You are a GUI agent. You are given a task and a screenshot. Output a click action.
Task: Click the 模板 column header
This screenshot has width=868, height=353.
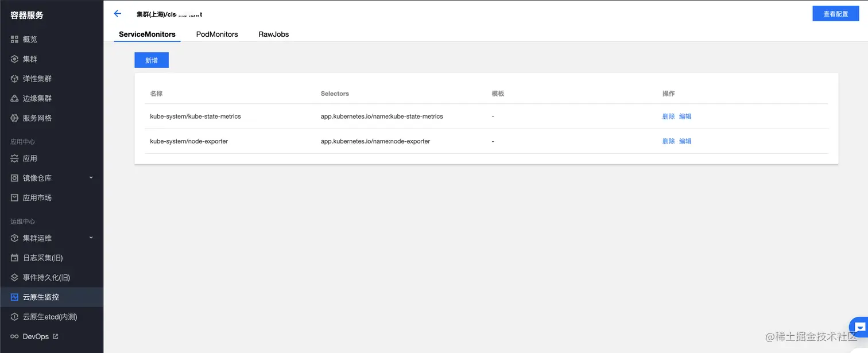pyautogui.click(x=498, y=94)
